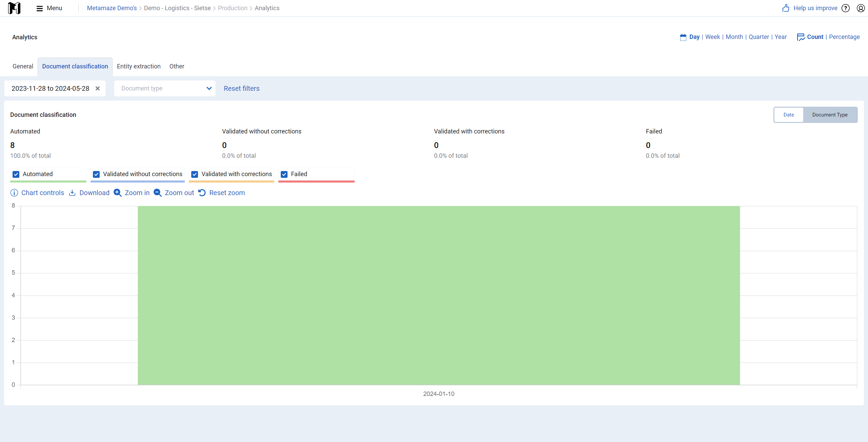Click the Metamaze logo icon
The image size is (868, 442).
(x=14, y=8)
